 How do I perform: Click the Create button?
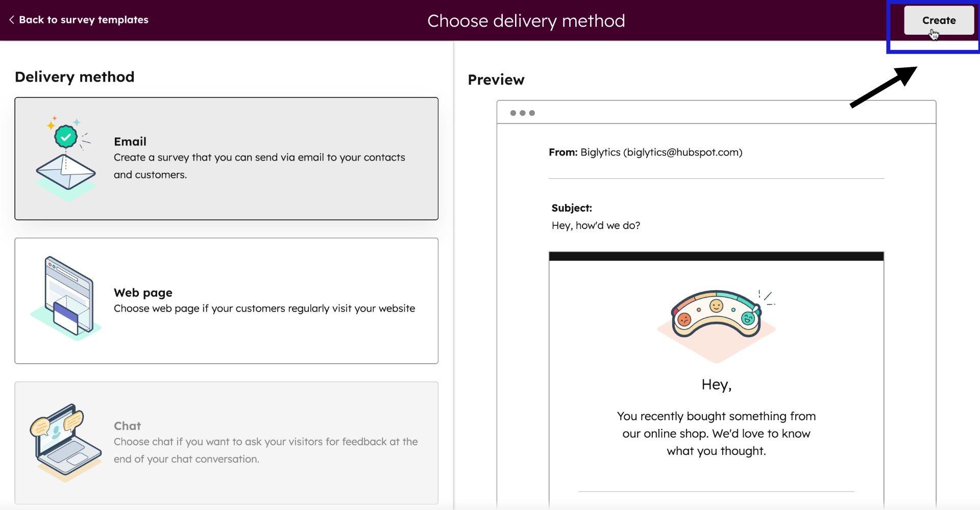(x=938, y=20)
